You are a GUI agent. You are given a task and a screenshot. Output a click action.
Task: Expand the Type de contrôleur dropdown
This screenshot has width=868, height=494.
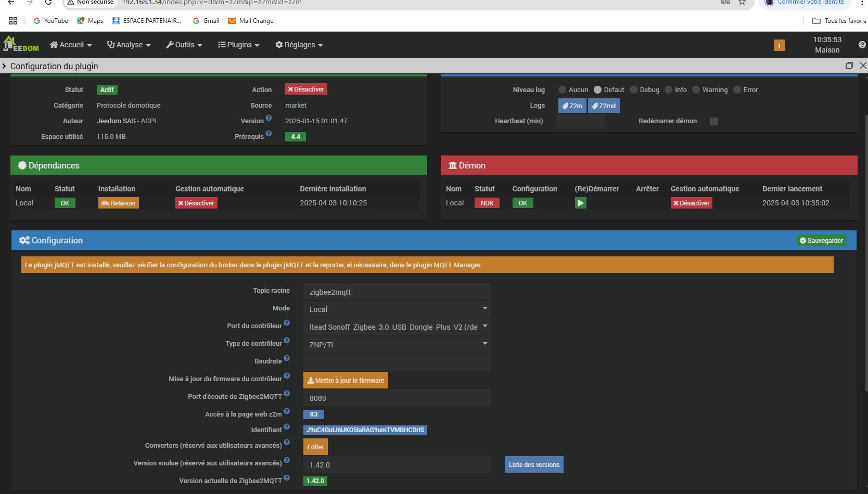click(397, 344)
